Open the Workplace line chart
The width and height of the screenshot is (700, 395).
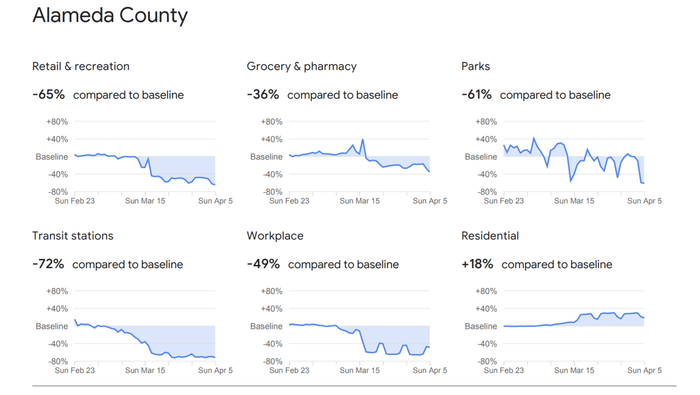coord(359,326)
